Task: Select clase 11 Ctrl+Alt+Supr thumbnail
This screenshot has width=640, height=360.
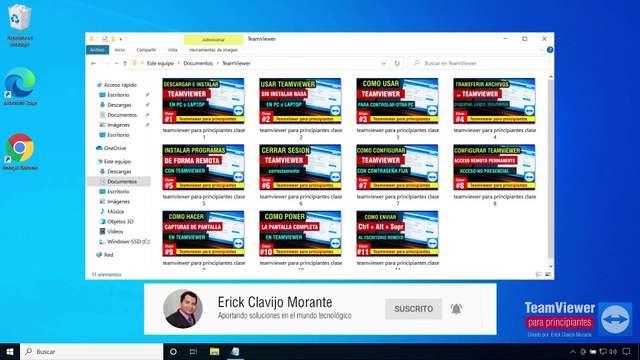Action: click(x=397, y=233)
